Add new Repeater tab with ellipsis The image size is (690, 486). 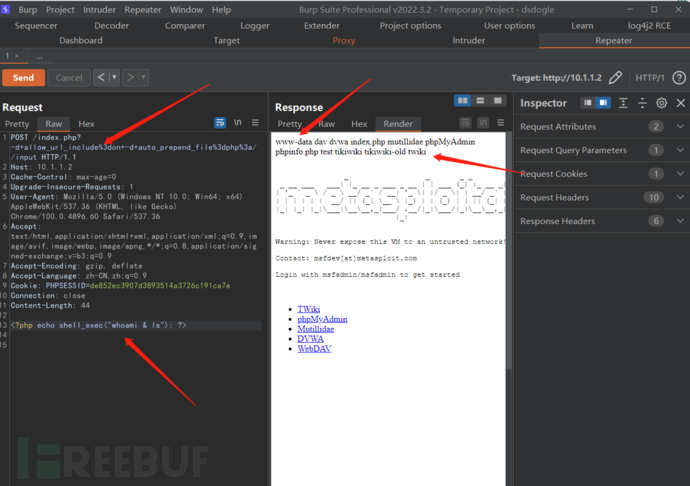pos(40,56)
